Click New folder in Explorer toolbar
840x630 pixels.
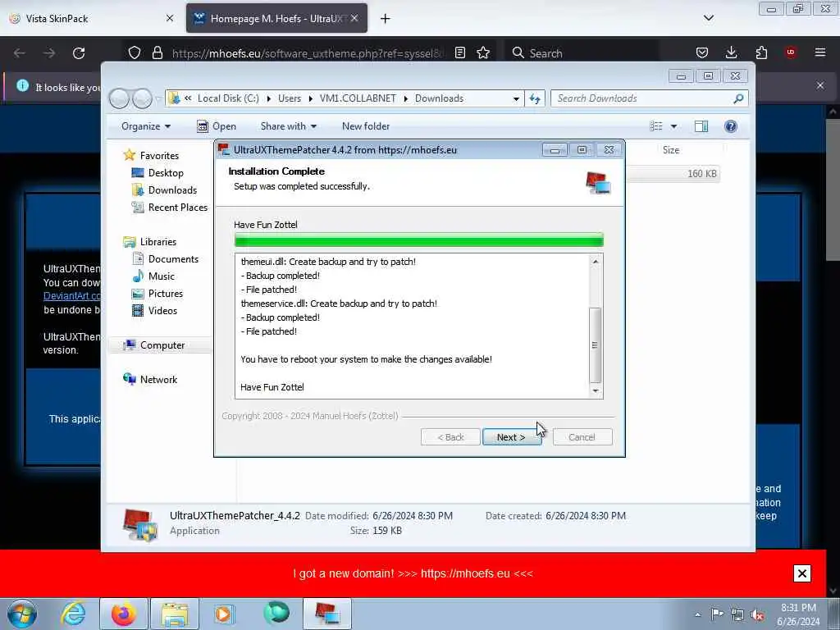[x=366, y=126]
